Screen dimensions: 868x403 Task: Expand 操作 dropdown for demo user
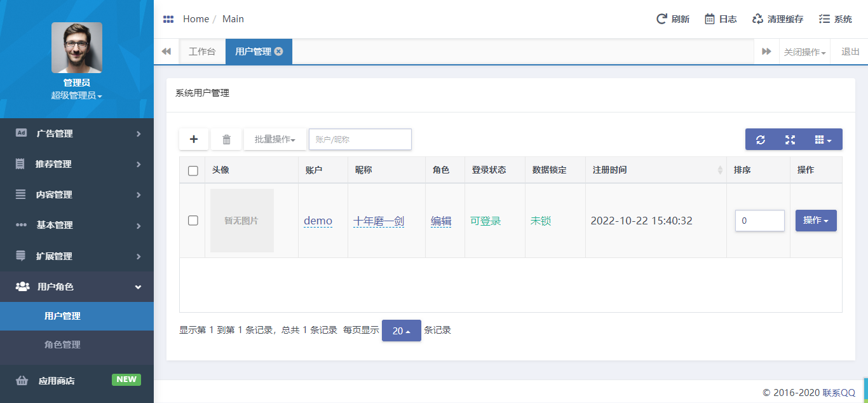(816, 221)
